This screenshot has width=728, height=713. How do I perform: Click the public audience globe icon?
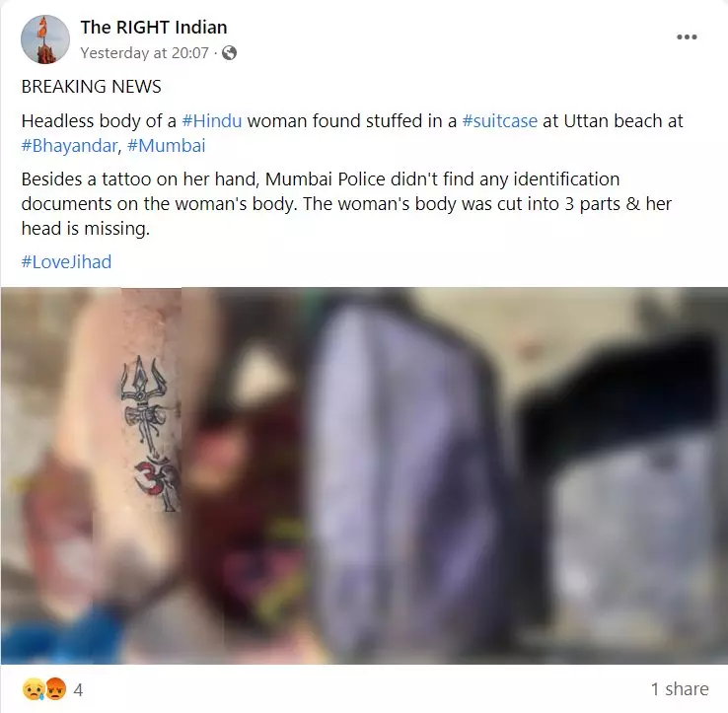[x=229, y=53]
